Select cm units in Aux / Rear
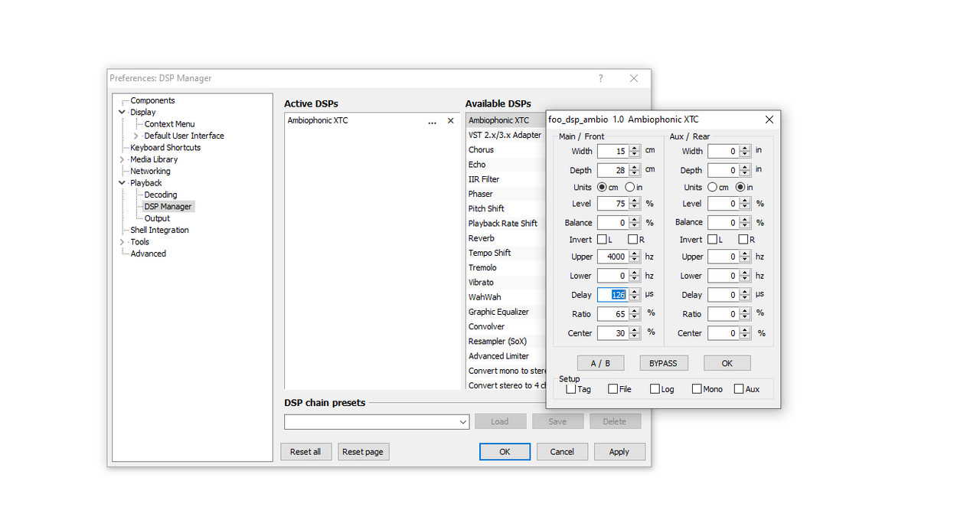 point(713,187)
